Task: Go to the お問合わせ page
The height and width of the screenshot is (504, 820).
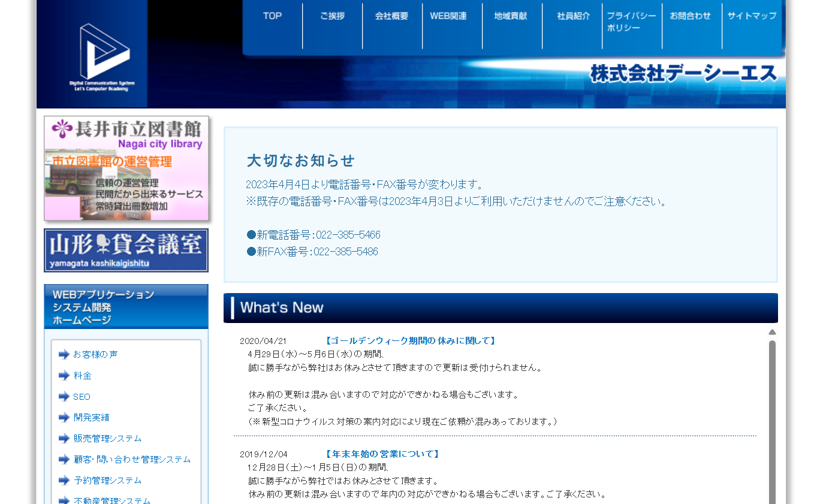Action: [691, 16]
